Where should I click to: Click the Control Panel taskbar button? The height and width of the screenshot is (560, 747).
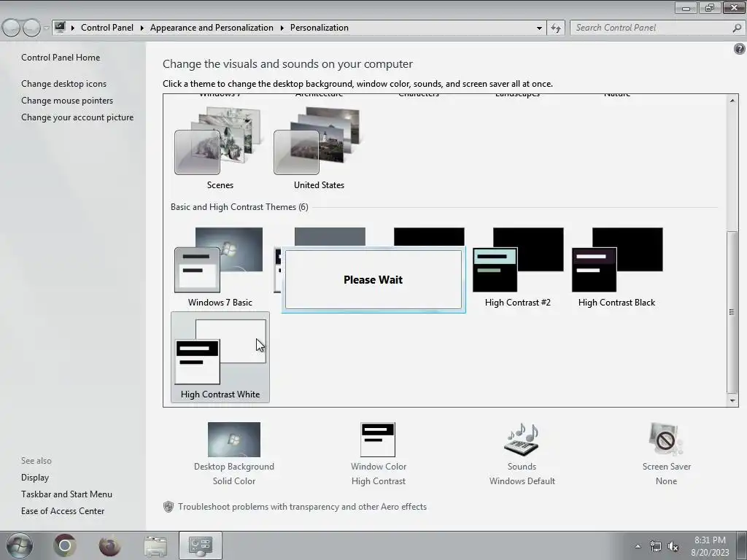coord(201,545)
